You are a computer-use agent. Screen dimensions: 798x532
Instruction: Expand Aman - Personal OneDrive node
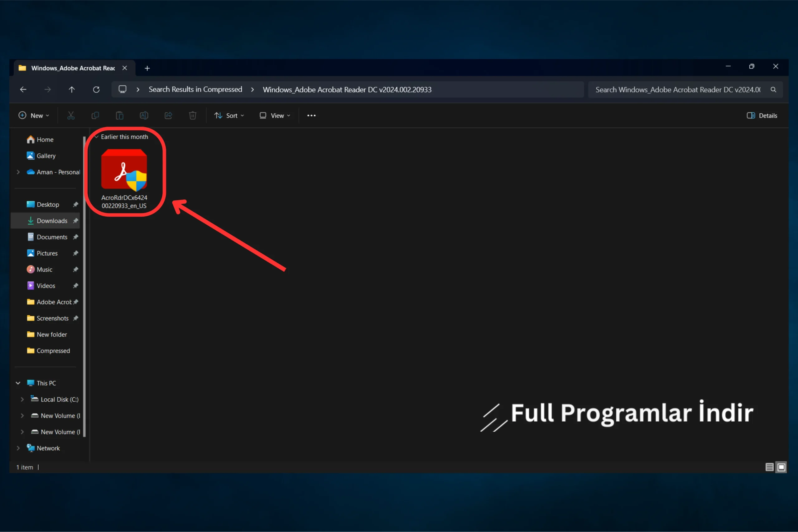(18, 172)
